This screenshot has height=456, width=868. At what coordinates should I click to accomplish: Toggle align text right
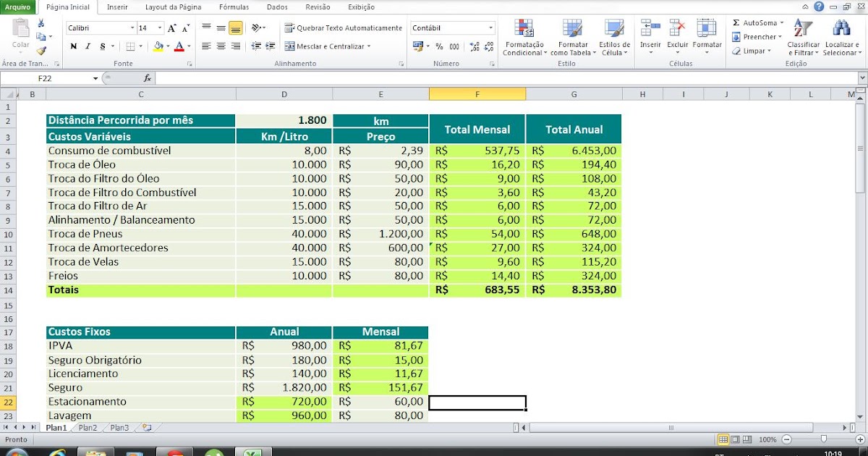point(235,46)
